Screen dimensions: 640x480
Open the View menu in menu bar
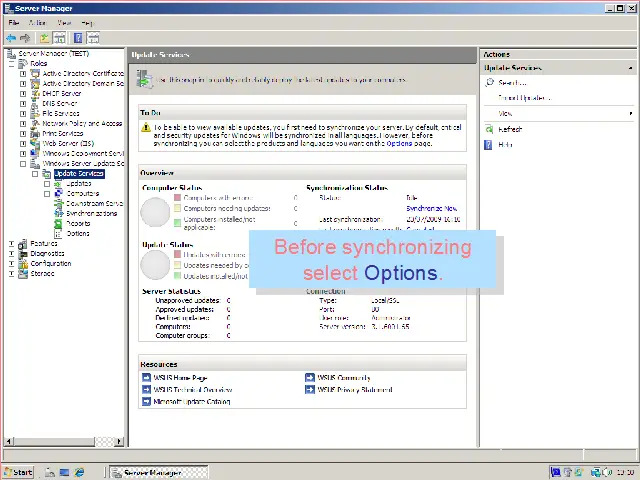coord(64,23)
